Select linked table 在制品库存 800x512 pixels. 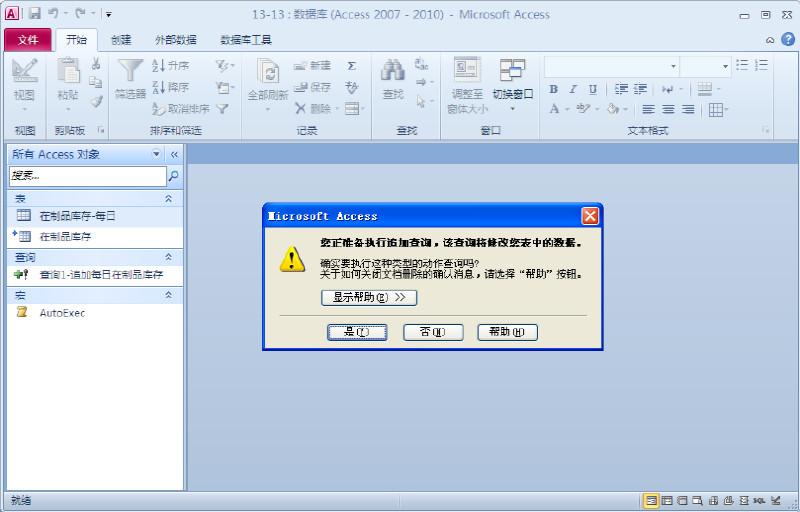pos(95,237)
